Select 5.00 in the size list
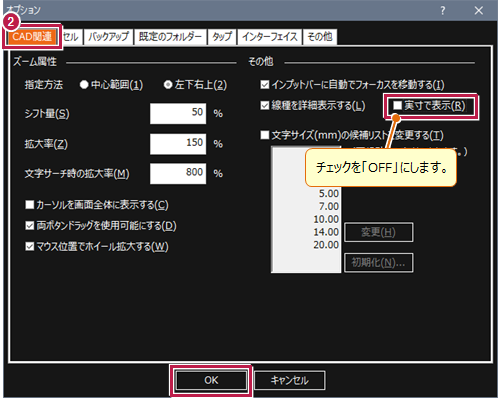 click(328, 194)
